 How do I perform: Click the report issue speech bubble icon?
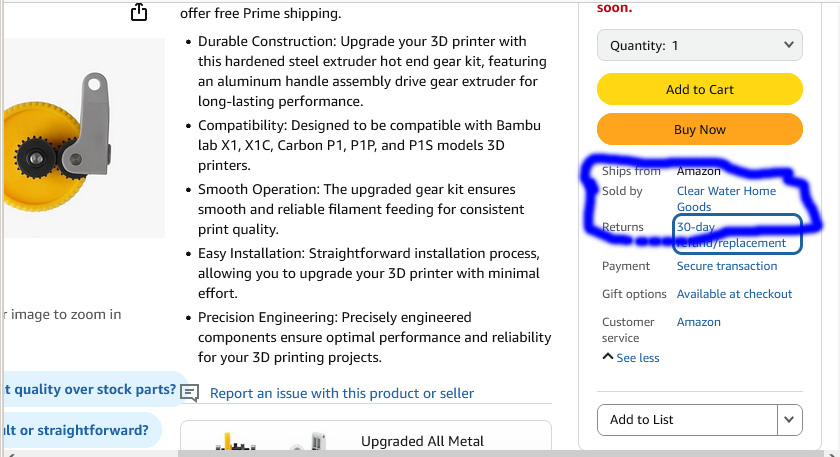pyautogui.click(x=190, y=393)
